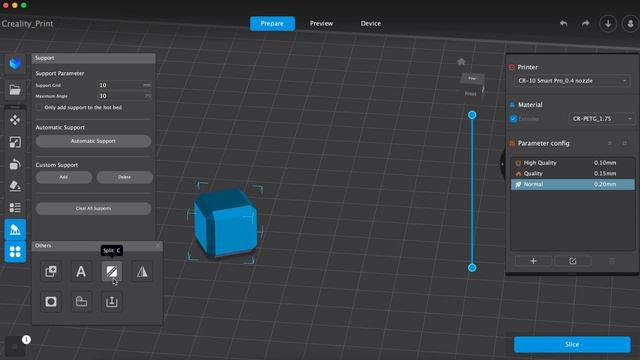The image size is (640, 360).
Task: Click the yellow macOS minimize window button
Action: coord(15,5)
